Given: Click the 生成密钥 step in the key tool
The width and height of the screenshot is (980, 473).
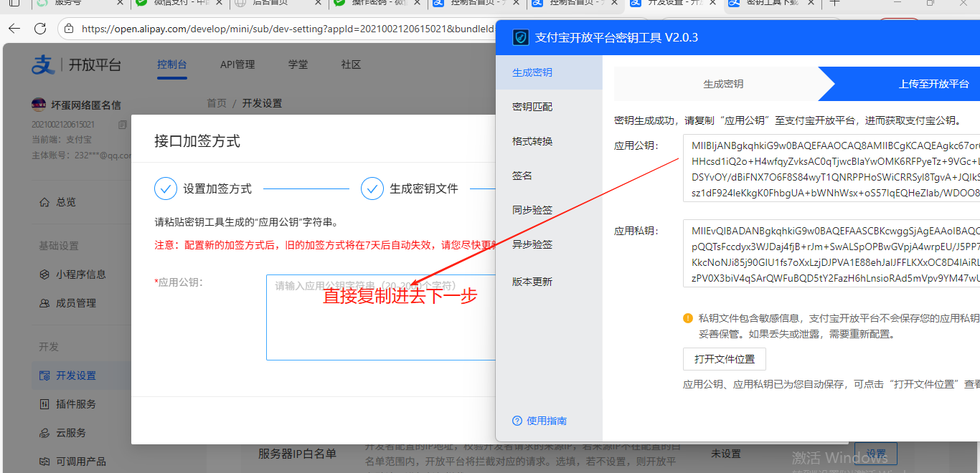Looking at the screenshot, I should coord(723,84).
